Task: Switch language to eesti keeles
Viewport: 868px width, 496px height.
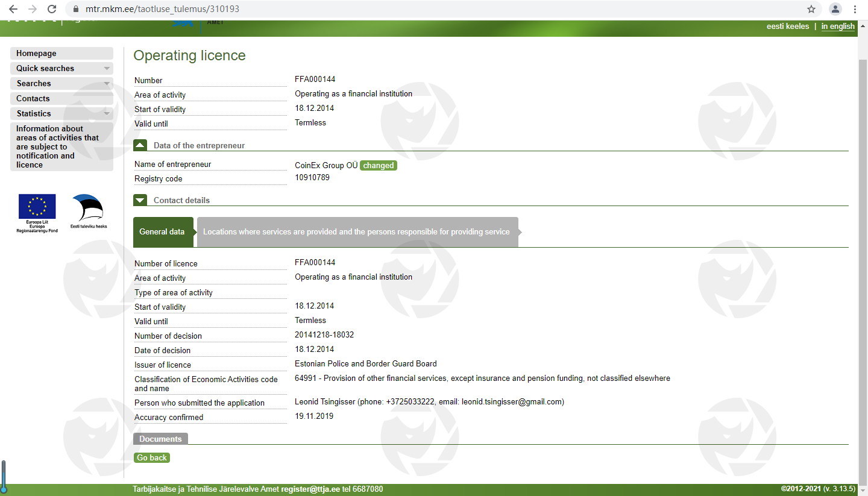Action: 787,27
